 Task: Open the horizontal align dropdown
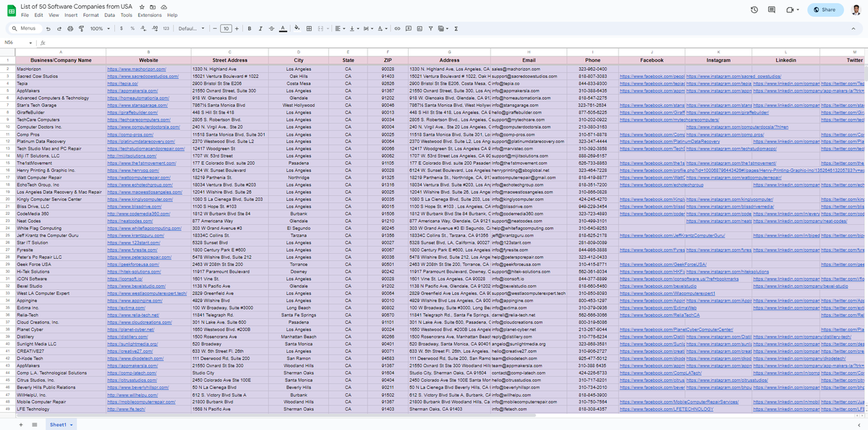[x=339, y=28]
